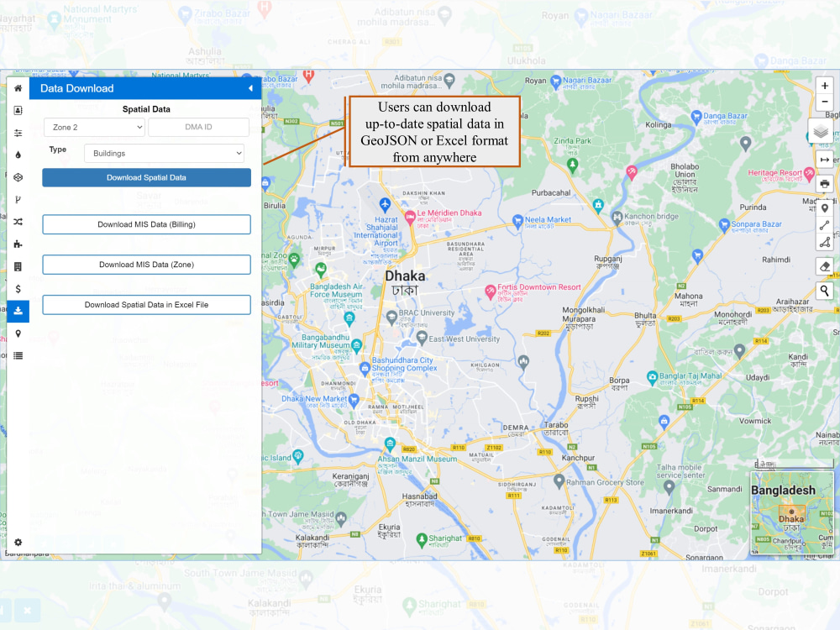
Task: Click the DMA ID input field
Action: click(x=198, y=127)
